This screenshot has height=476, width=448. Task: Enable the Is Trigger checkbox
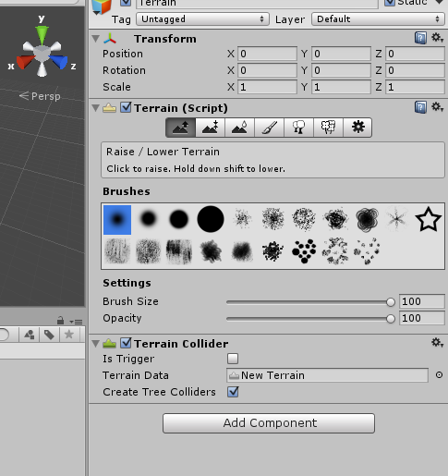point(233,359)
